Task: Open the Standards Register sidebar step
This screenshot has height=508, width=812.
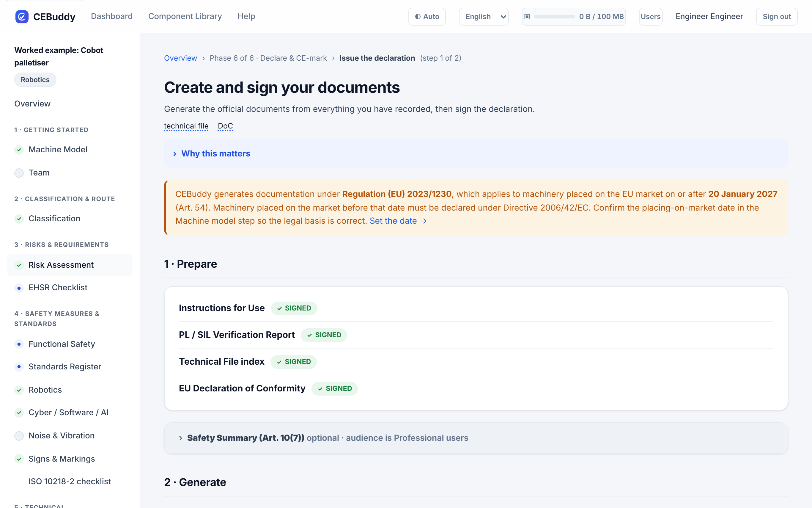Action: 70,367
